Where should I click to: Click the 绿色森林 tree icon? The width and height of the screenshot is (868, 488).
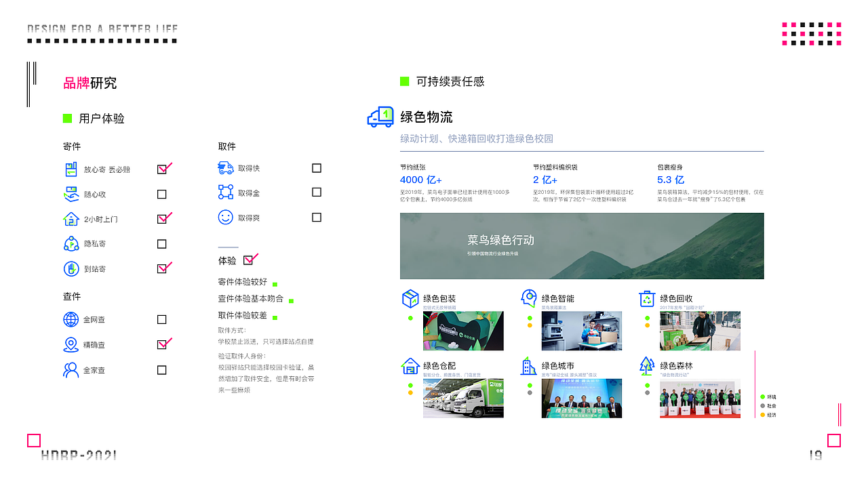pos(647,366)
